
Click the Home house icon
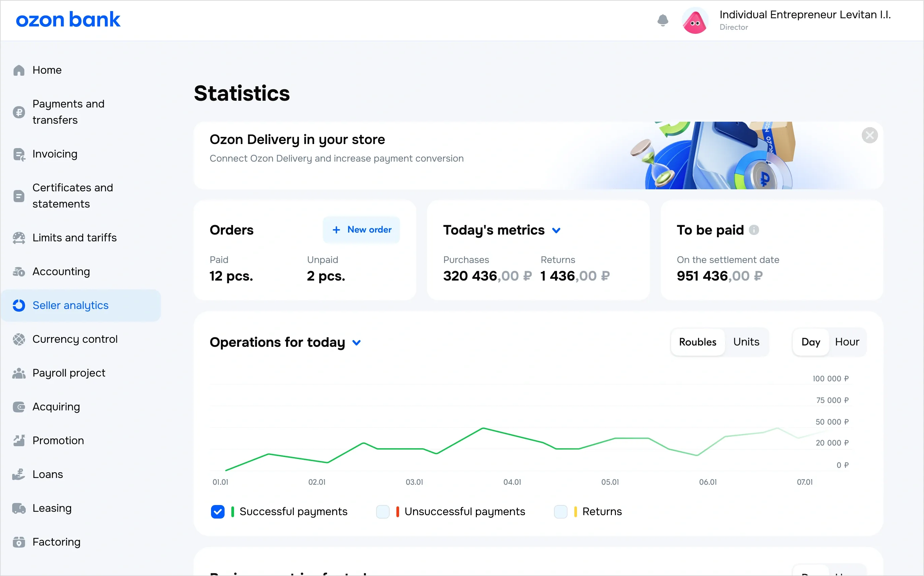pyautogui.click(x=19, y=70)
